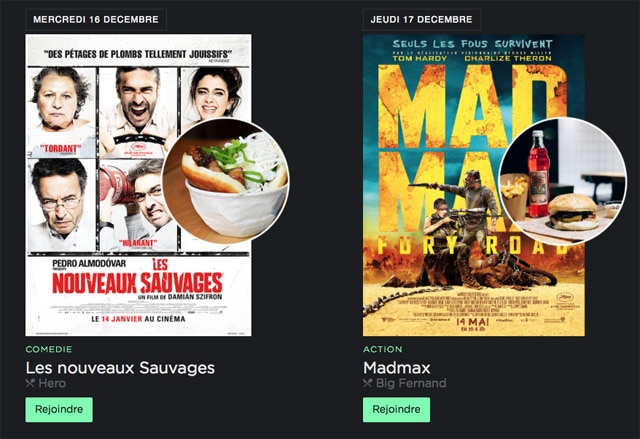The height and width of the screenshot is (439, 640).
Task: Click the Big Fernand restaurant name
Action: point(411,383)
